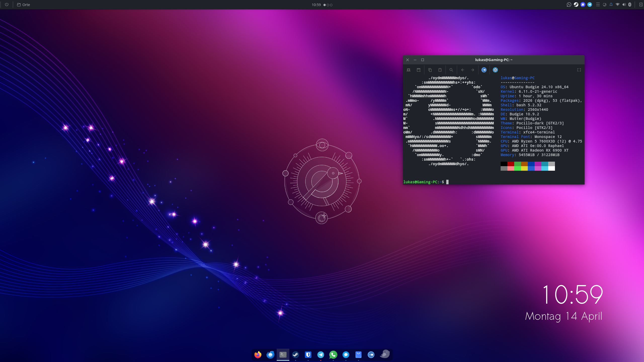This screenshot has width=644, height=362.
Task: Expand the Raven sidebar panel
Action: (641, 5)
